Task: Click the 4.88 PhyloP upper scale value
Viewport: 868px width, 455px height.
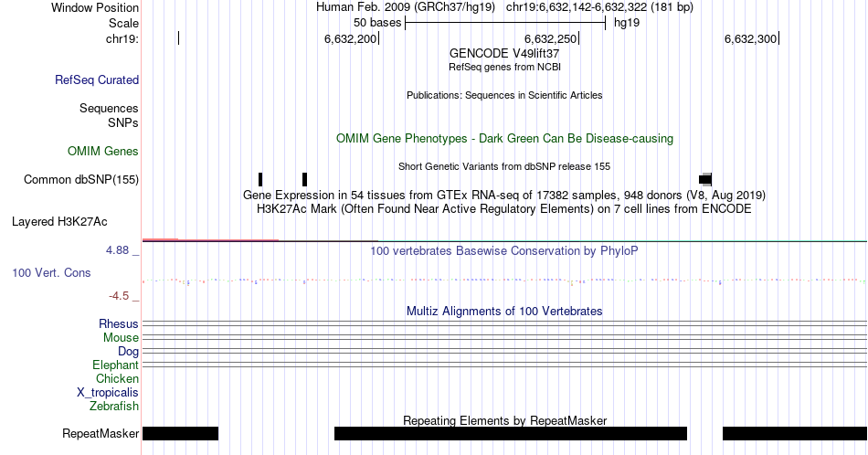Action: point(117,250)
